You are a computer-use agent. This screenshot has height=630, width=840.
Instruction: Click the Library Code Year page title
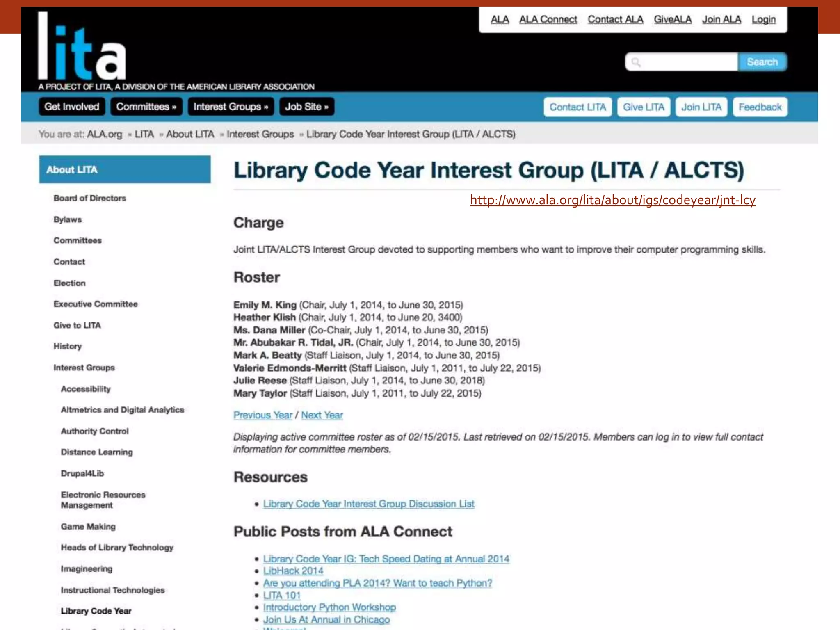pyautogui.click(x=489, y=170)
